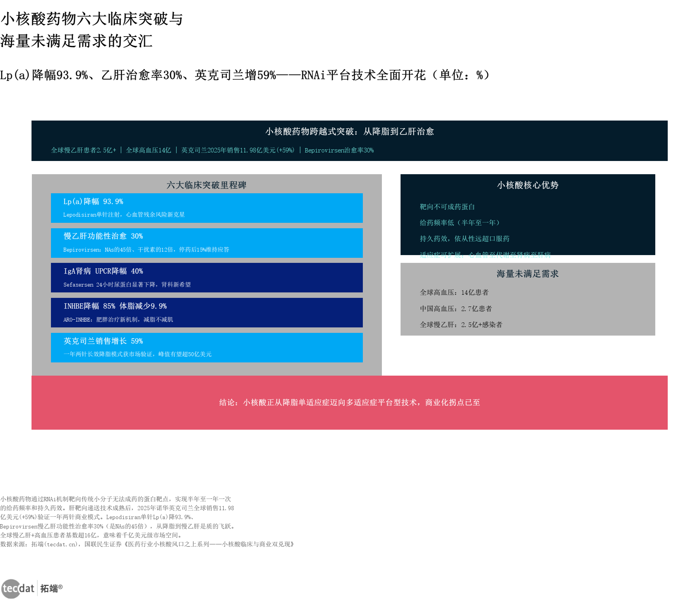Select the 'IgA肾病 UPCR降幅 40%' card
700x600 pixels.
[x=207, y=278]
